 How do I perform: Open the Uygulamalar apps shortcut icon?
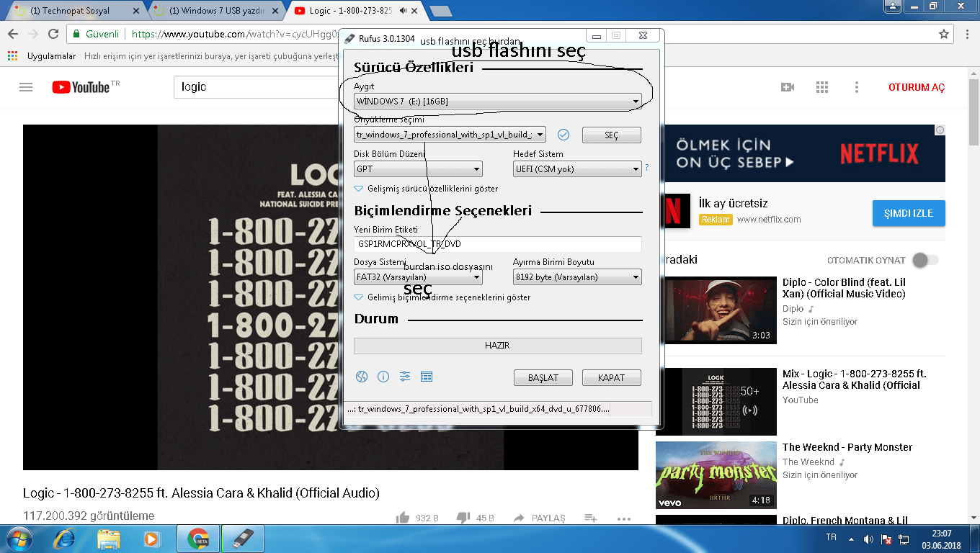tap(12, 55)
